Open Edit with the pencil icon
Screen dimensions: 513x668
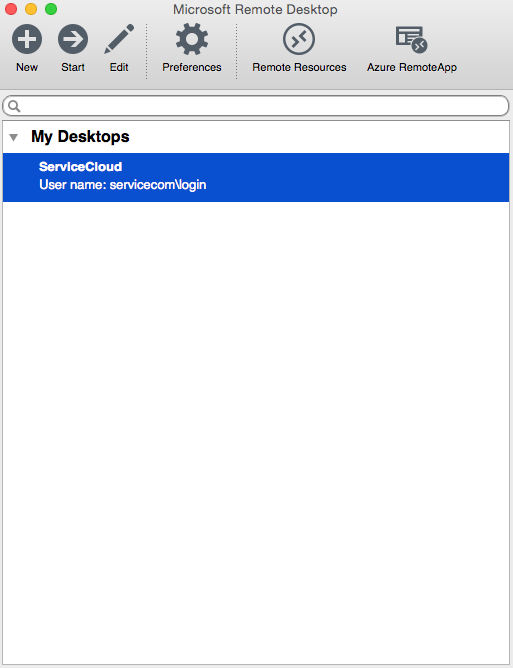tap(119, 39)
